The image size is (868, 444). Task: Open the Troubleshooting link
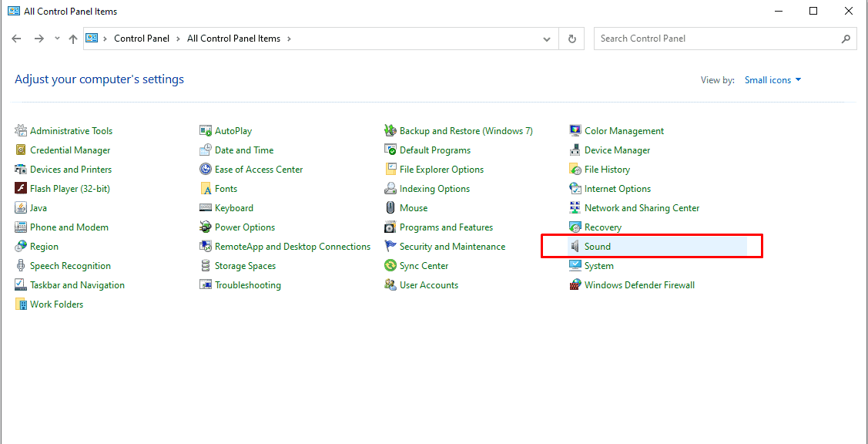pos(248,285)
